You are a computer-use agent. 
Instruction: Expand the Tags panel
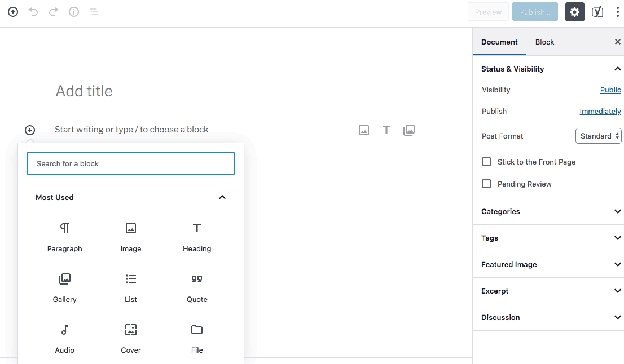pyautogui.click(x=548, y=238)
